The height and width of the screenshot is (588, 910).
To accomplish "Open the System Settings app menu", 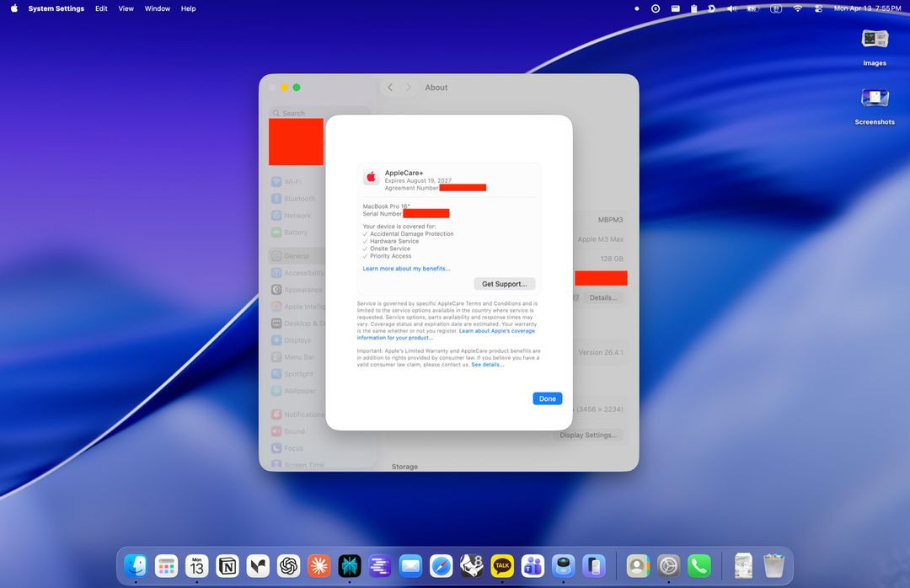I will tap(56, 8).
